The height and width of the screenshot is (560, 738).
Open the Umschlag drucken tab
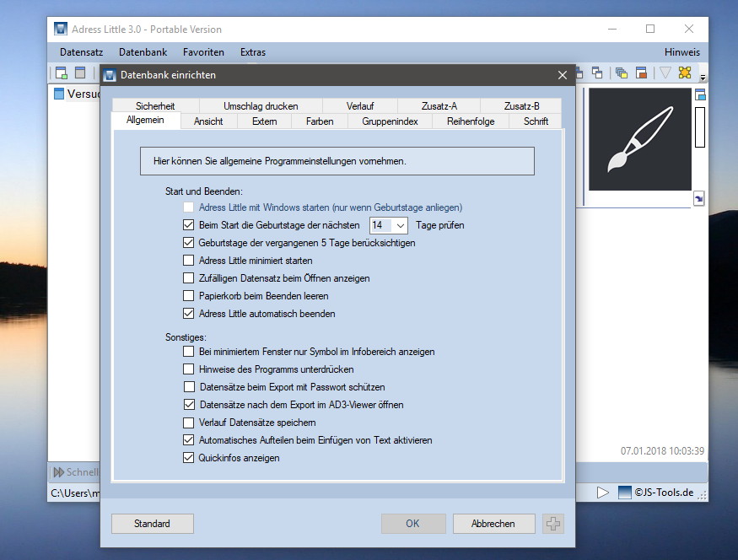point(261,106)
